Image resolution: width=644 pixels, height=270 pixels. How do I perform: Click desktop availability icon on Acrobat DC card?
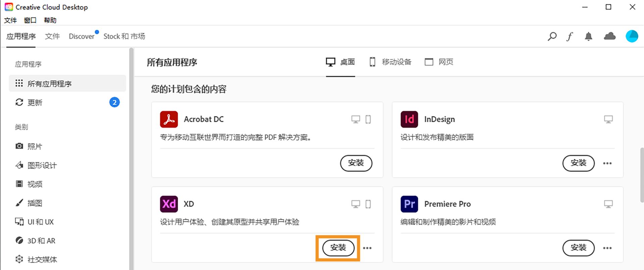(356, 119)
